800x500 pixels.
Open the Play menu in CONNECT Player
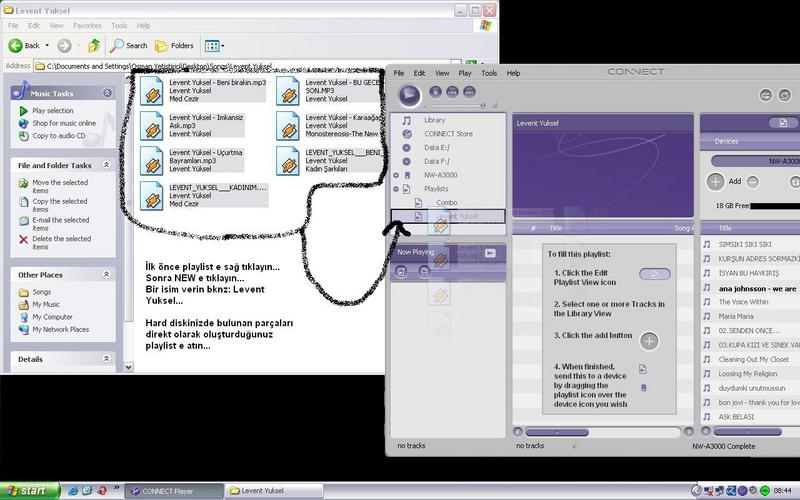click(465, 73)
